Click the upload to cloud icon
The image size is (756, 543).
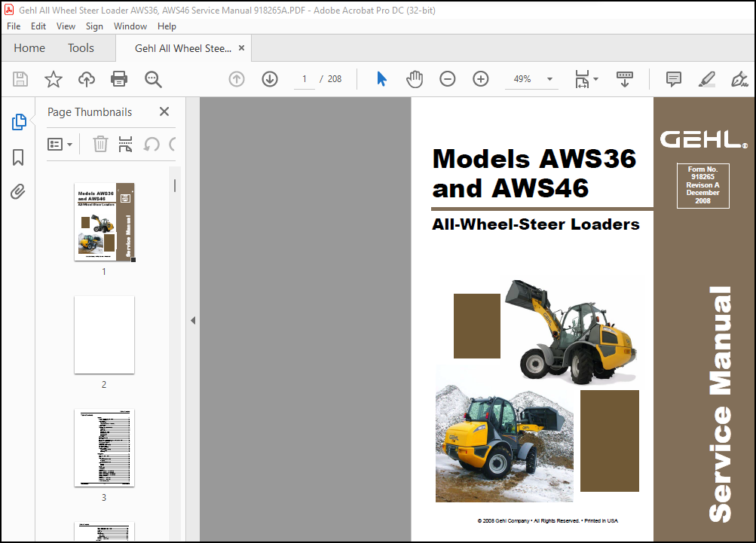[x=87, y=79]
